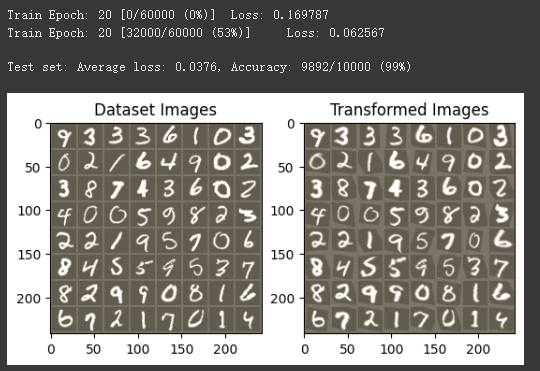The height and width of the screenshot is (371, 540).
Task: Click y-axis label 50 of Transformed Images plot
Action: point(287,168)
